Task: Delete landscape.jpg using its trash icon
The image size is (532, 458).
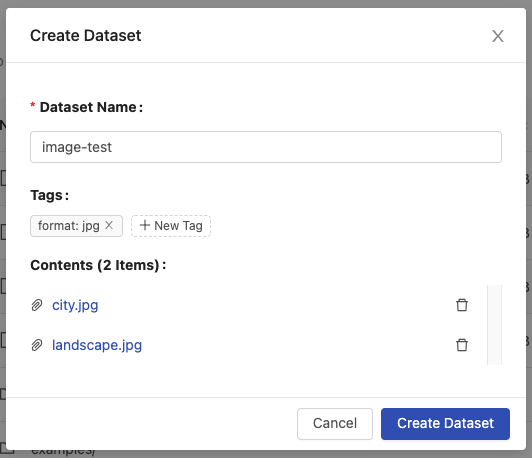Action: pyautogui.click(x=462, y=345)
